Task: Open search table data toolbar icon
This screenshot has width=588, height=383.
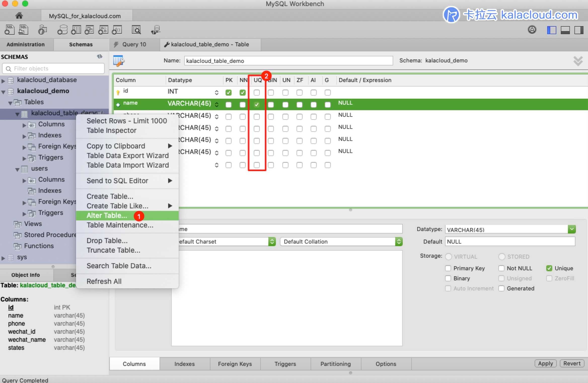Action: point(136,30)
